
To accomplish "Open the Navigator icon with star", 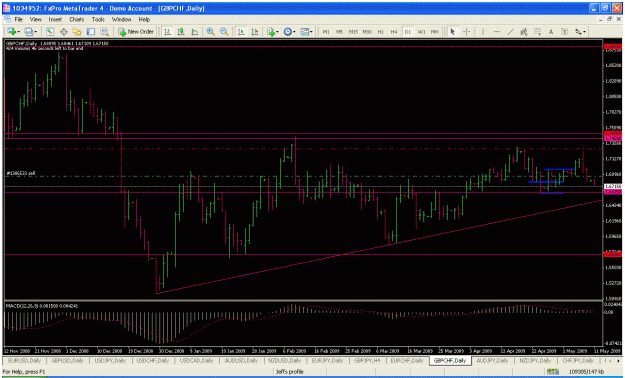I will (77, 32).
